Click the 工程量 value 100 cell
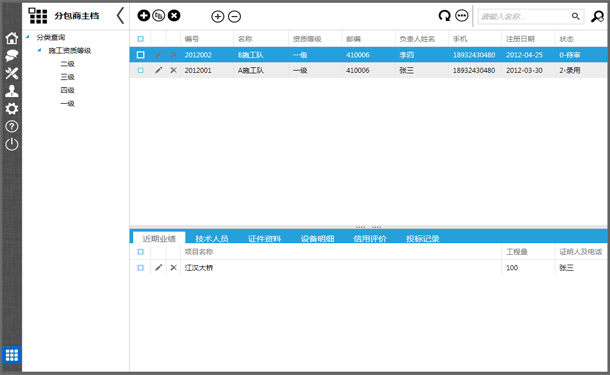610x375 pixels. point(512,268)
